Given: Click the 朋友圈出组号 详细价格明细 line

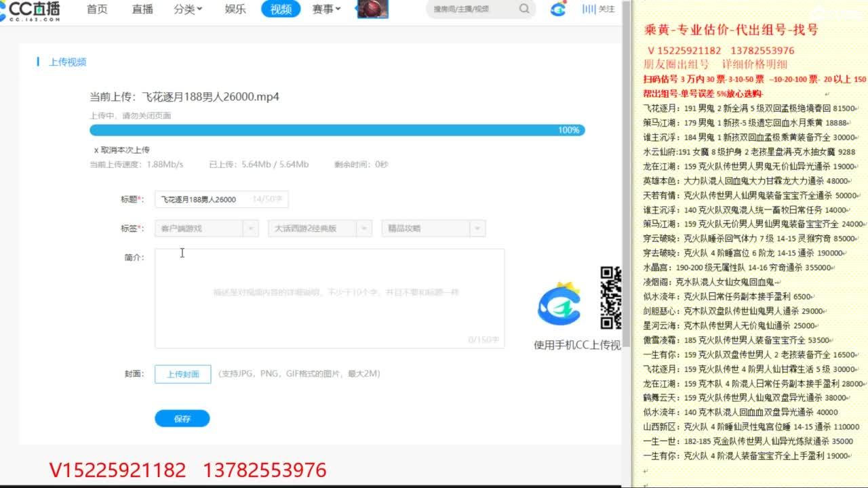Looking at the screenshot, I should click(x=715, y=64).
